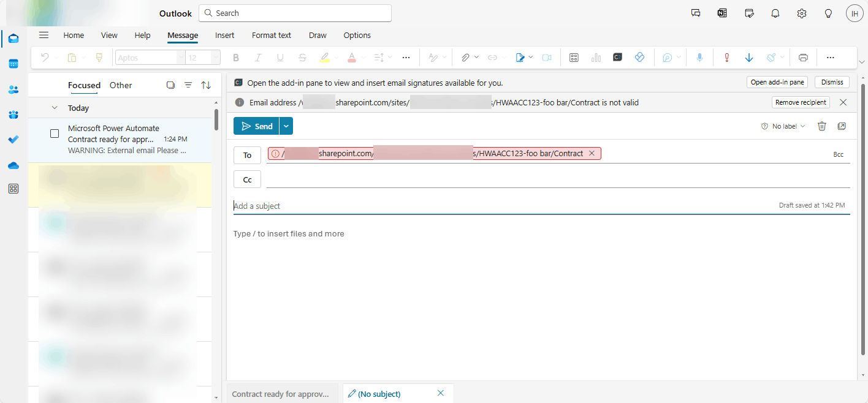Viewport: 868px width, 403px height.
Task: Open message list filter menu
Action: point(188,85)
